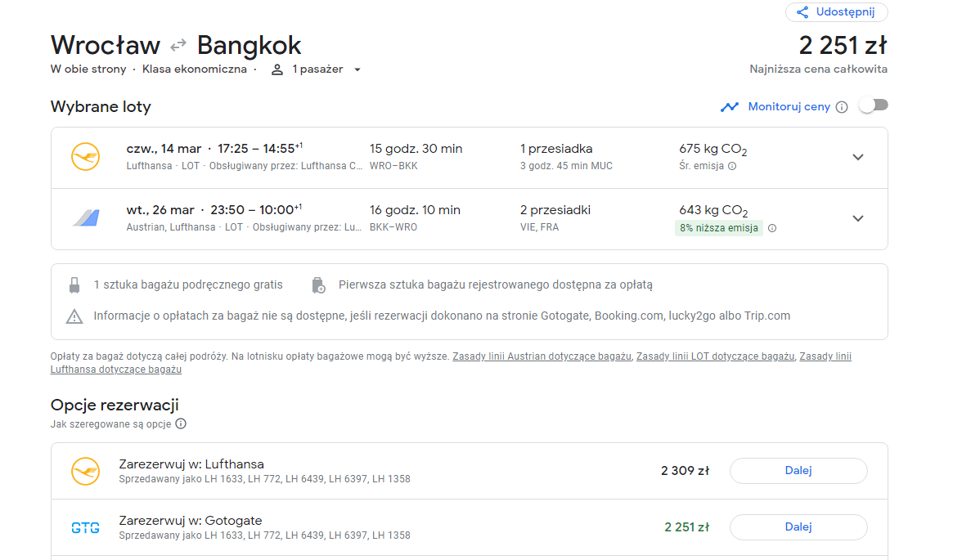Click the warning triangle icon for baggage info
The width and height of the screenshot is (953, 560).
coord(74,316)
